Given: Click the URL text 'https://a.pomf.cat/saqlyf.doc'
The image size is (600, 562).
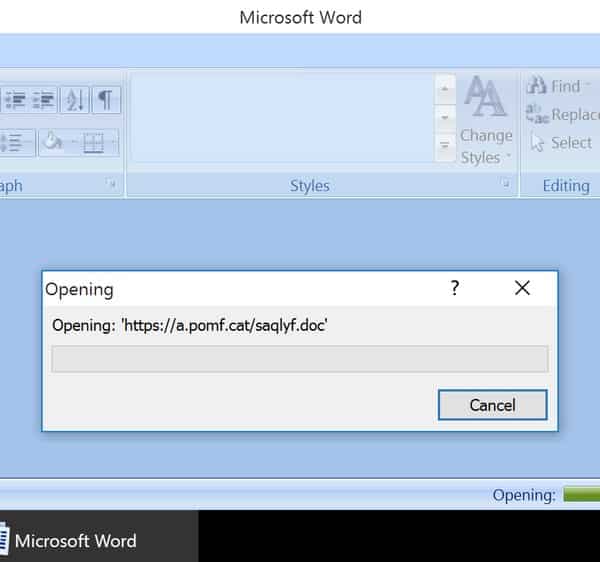Looking at the screenshot, I should pos(224,326).
